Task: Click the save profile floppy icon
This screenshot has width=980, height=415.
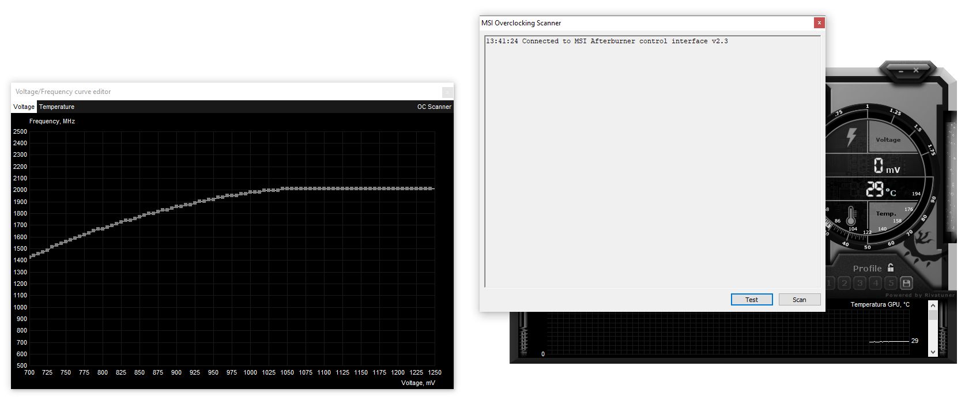Action: coord(906,283)
